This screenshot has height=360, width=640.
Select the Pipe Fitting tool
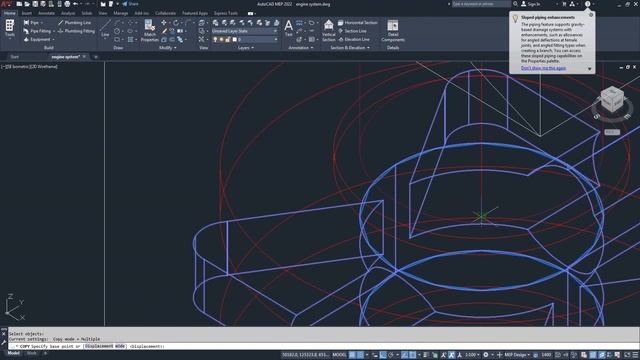[x=37, y=31]
